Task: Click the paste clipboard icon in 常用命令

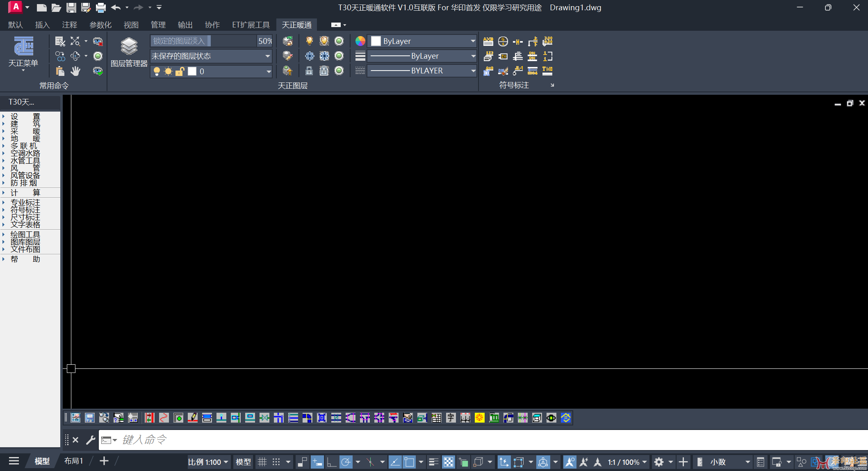Action: point(60,71)
